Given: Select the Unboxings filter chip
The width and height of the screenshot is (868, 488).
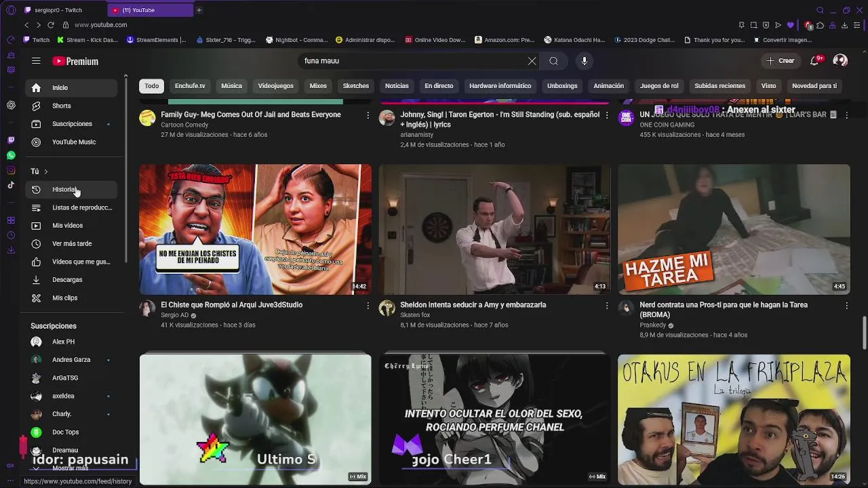Looking at the screenshot, I should [562, 86].
